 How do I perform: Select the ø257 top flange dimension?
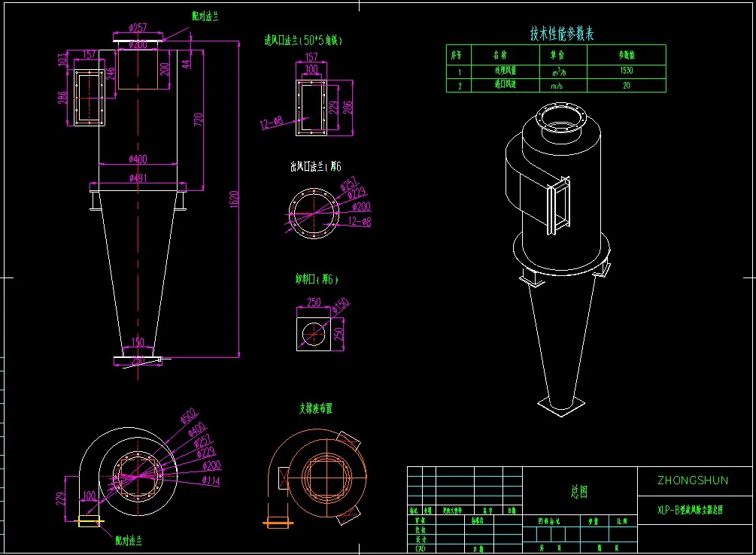coord(138,27)
